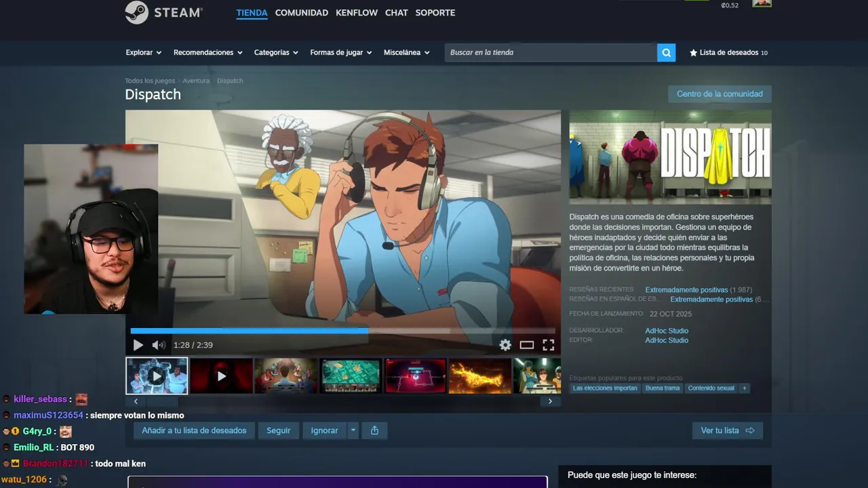
Task: Seek on the trailer progress bar
Action: pyautogui.click(x=343, y=331)
